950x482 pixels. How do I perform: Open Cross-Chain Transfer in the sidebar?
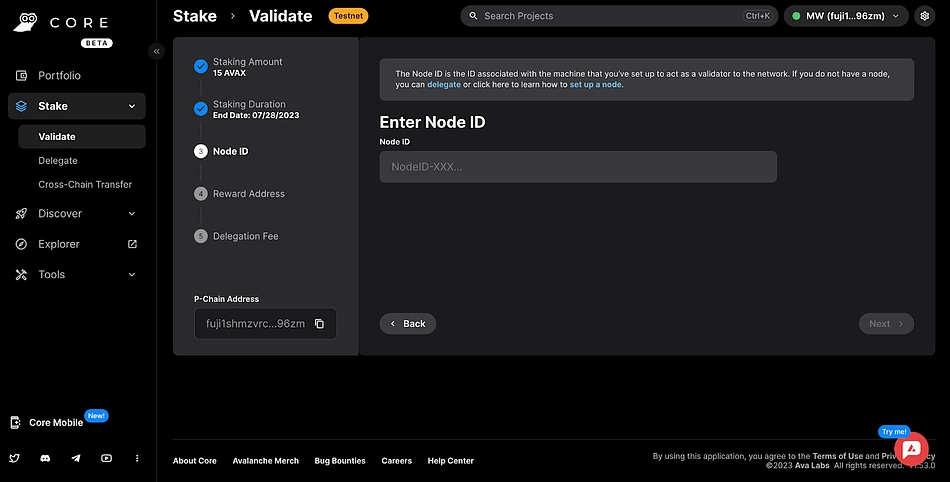point(85,185)
